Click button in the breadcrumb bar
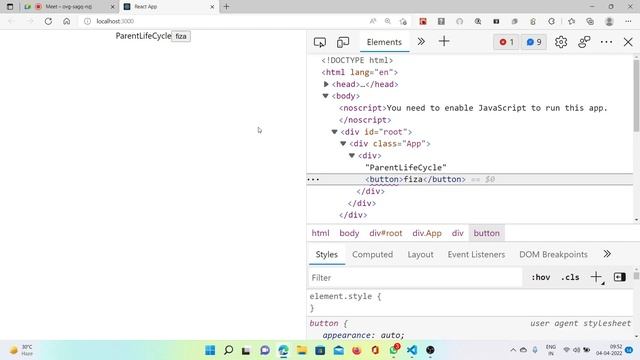Screen dimensions: 640x360 pyautogui.click(x=487, y=233)
